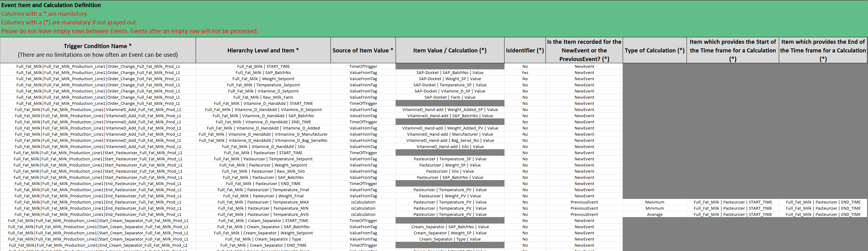
Task: Click the 'Full_Fat_Milk | START_TIME' cell
Action: pyautogui.click(x=263, y=67)
